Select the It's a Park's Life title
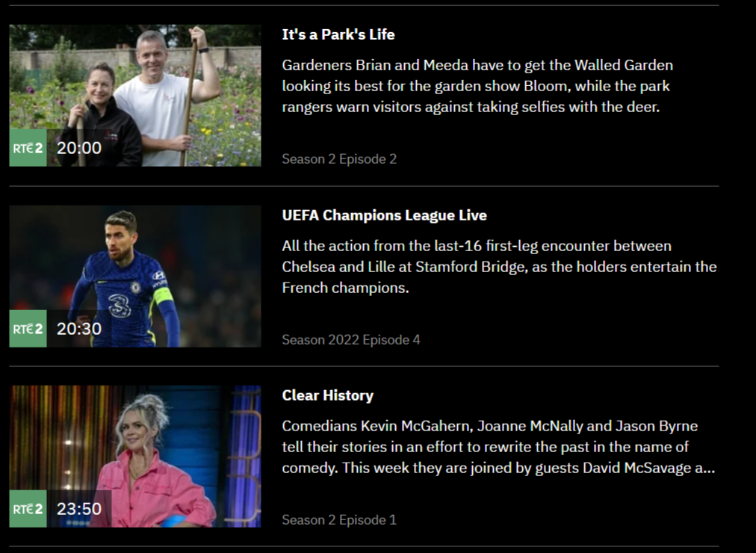Screen dimensions: 756x553 (338, 34)
